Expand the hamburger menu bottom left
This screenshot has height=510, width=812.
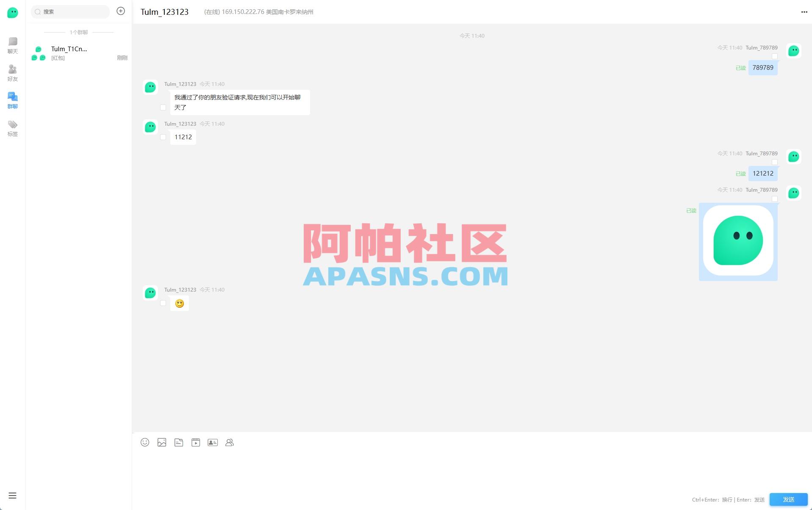click(12, 495)
